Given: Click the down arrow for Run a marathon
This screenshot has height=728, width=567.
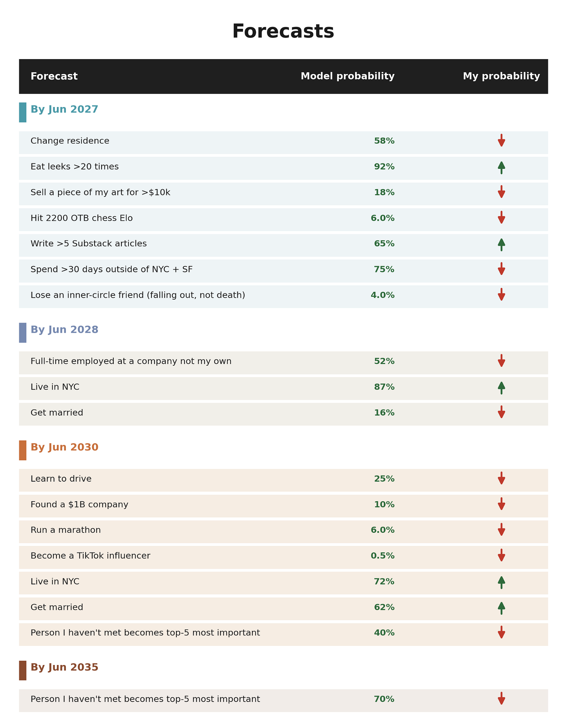Looking at the screenshot, I should (501, 530).
